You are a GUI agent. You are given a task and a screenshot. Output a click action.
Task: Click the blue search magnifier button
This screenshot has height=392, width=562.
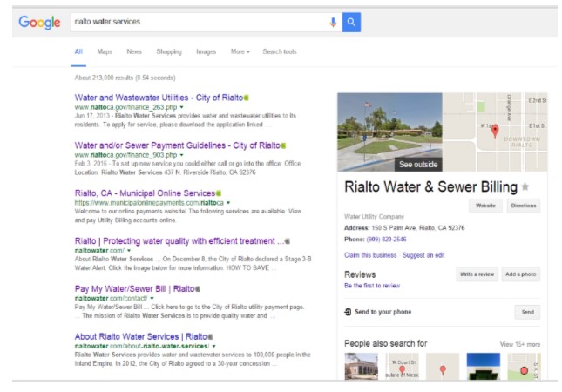pyautogui.click(x=351, y=22)
